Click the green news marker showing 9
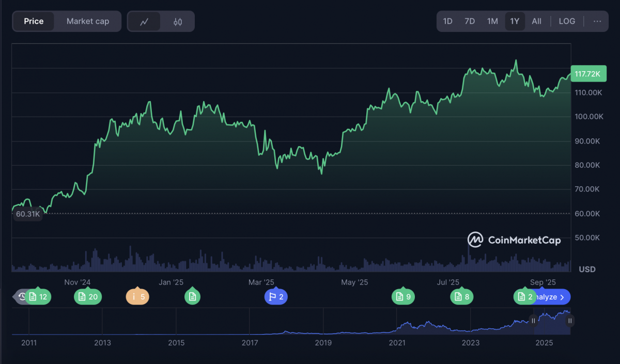This screenshot has width=620, height=364. 403,297
